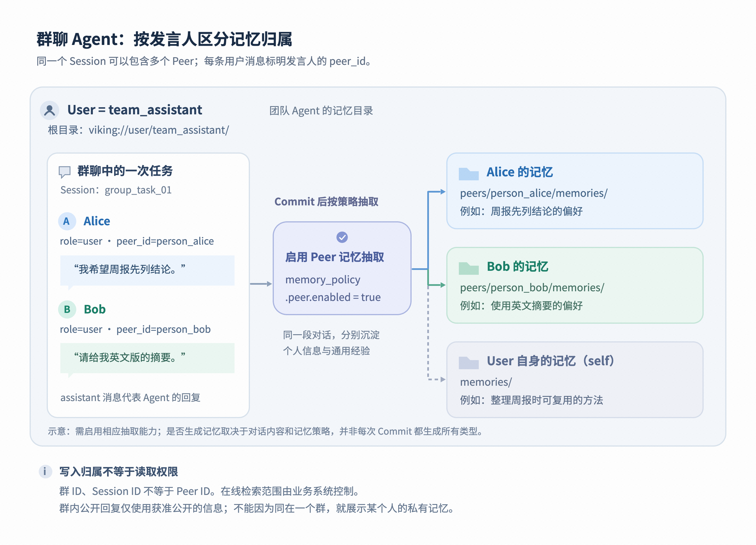
Task: Click the user avatar icon beside team_assistant
Action: [x=49, y=110]
